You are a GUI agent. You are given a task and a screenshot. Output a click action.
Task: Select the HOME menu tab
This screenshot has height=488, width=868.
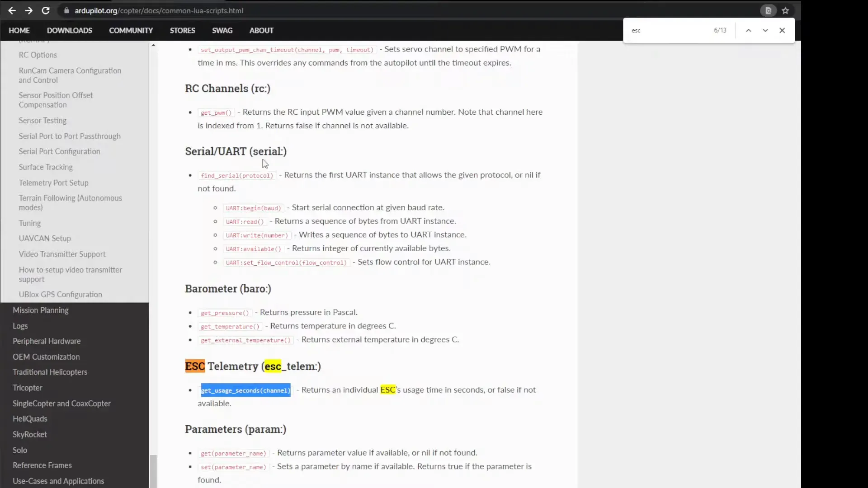19,30
